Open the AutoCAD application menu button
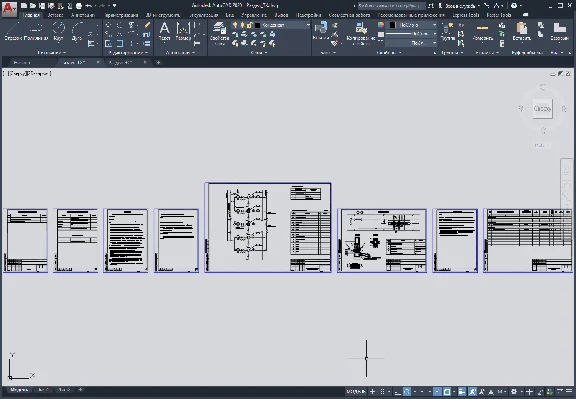 coord(9,9)
